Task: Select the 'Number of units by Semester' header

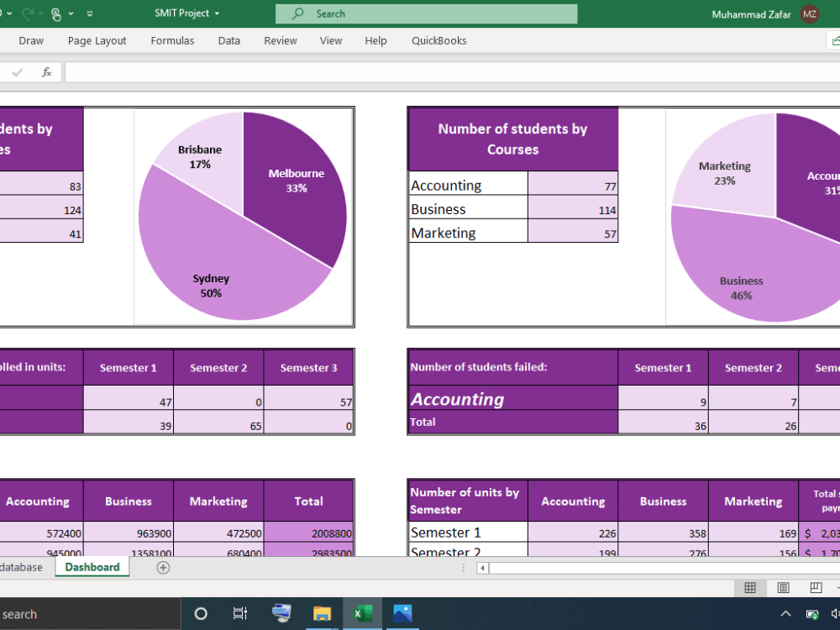Action: 468,501
